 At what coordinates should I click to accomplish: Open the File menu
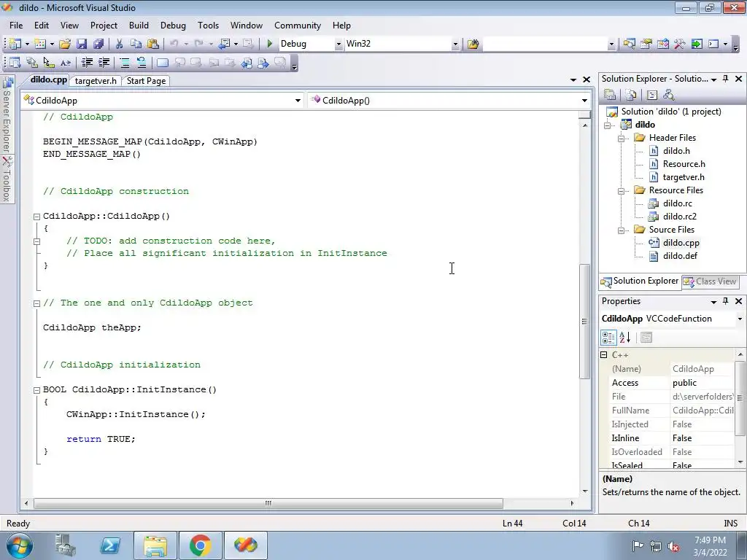coord(16,26)
